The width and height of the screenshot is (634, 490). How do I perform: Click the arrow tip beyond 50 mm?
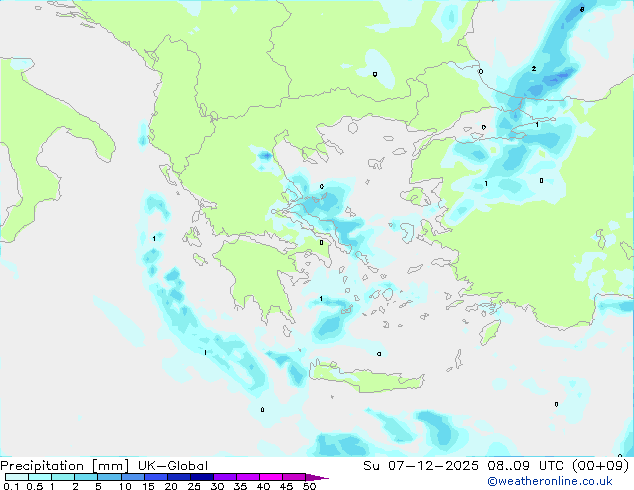coord(317,477)
